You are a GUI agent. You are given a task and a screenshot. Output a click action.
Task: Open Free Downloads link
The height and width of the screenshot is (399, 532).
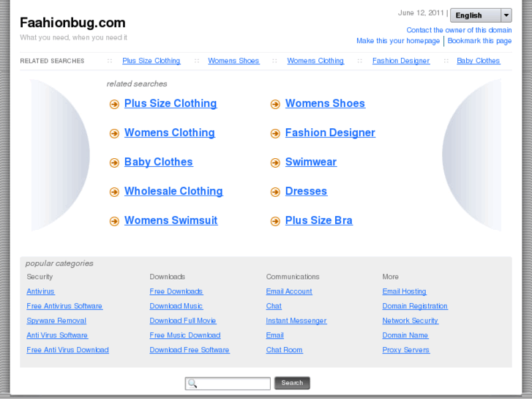176,291
